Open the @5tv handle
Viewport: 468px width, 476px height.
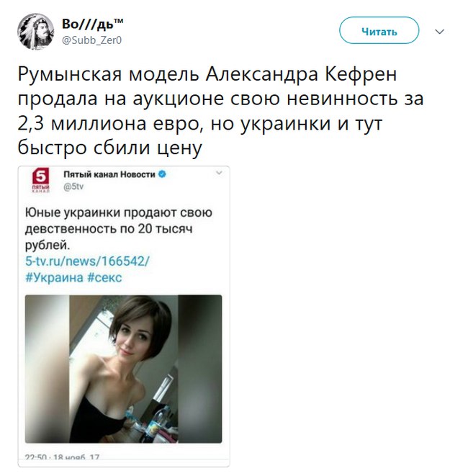point(73,187)
